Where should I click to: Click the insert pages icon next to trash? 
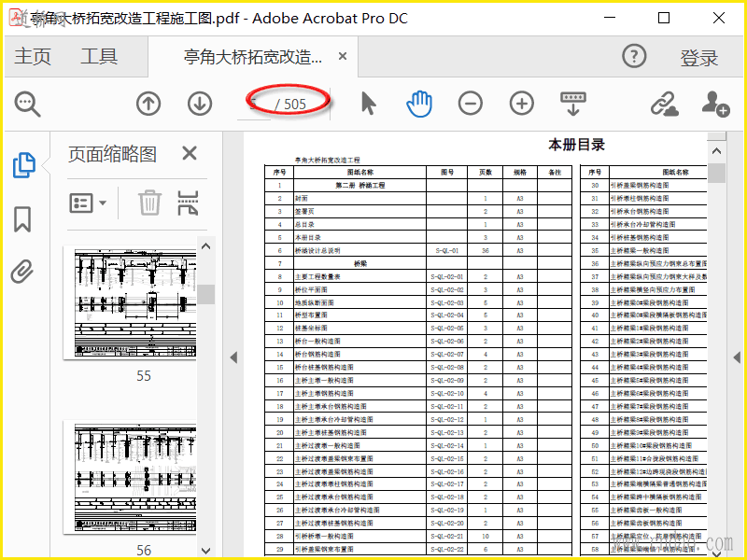[x=188, y=203]
